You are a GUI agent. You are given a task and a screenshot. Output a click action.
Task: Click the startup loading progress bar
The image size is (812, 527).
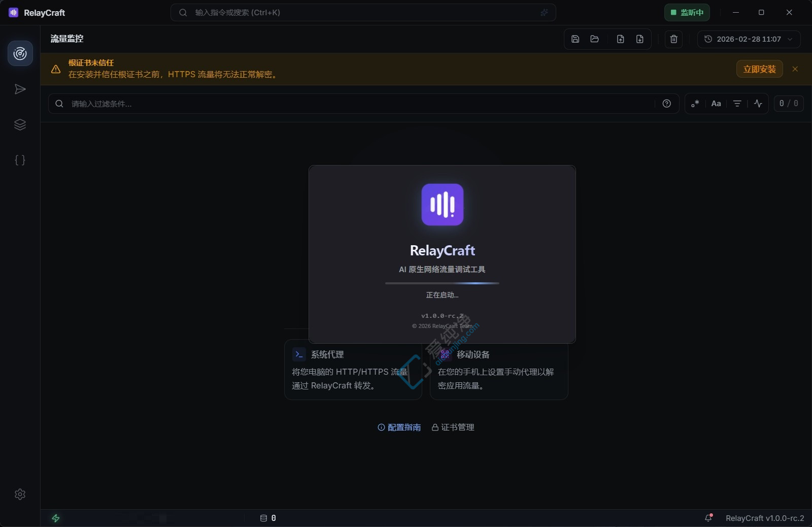tap(442, 283)
